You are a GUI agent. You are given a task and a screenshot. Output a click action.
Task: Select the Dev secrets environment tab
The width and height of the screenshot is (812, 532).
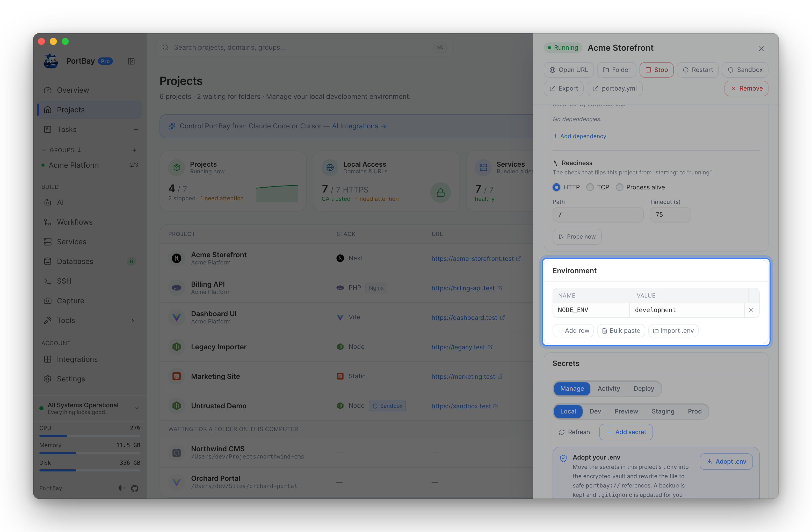click(x=595, y=411)
